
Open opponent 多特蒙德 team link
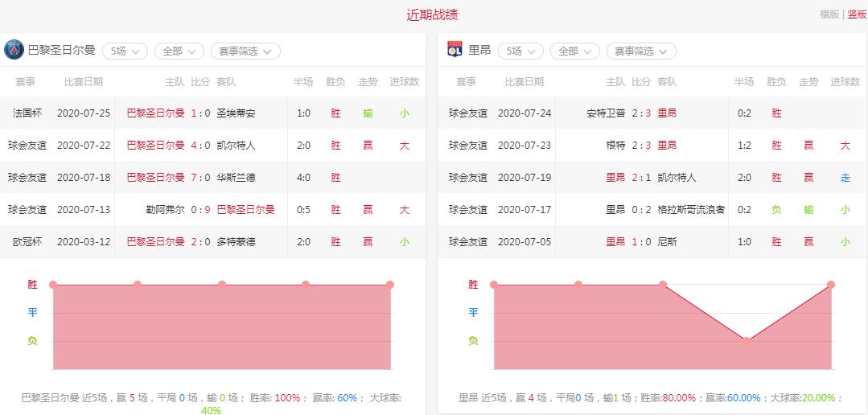click(x=236, y=242)
